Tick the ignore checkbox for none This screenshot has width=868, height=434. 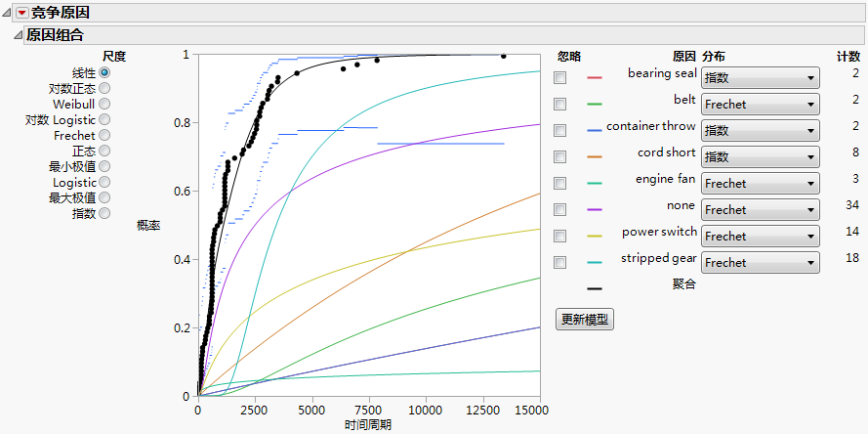[560, 209]
